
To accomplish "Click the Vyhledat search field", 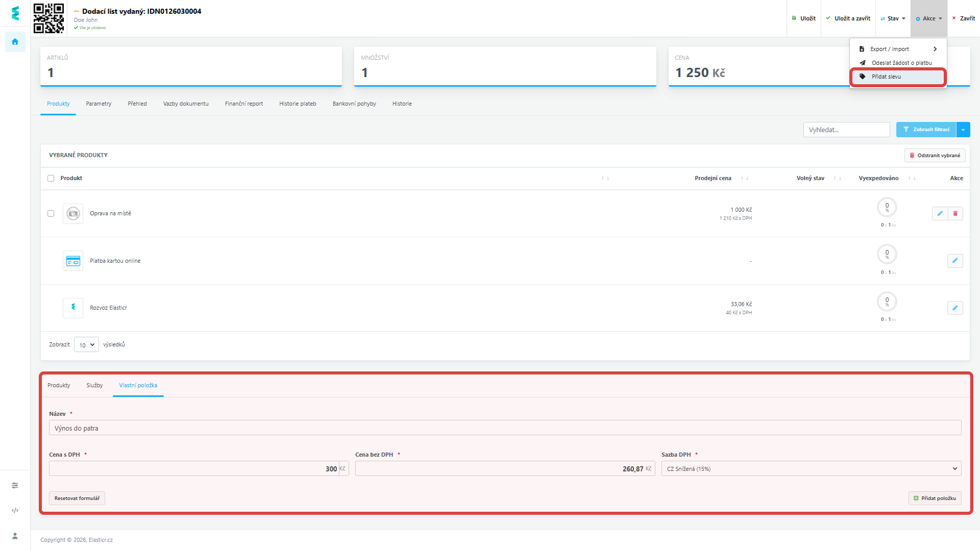I will pos(846,130).
